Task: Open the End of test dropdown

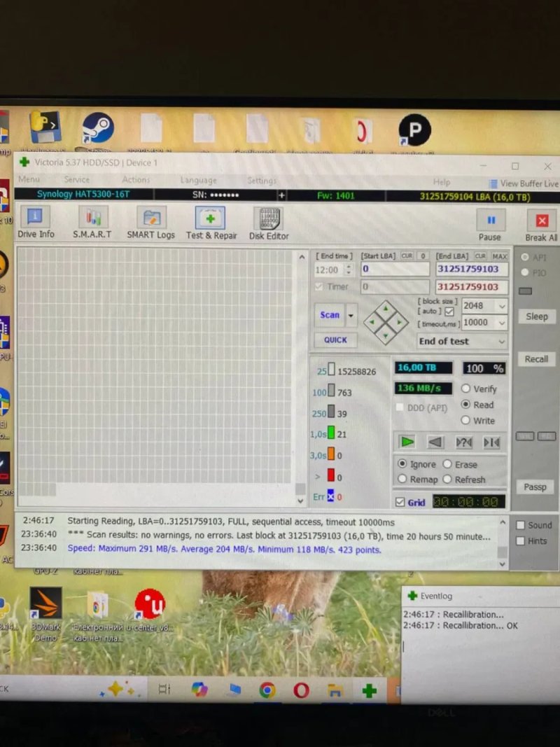Action: pos(461,341)
